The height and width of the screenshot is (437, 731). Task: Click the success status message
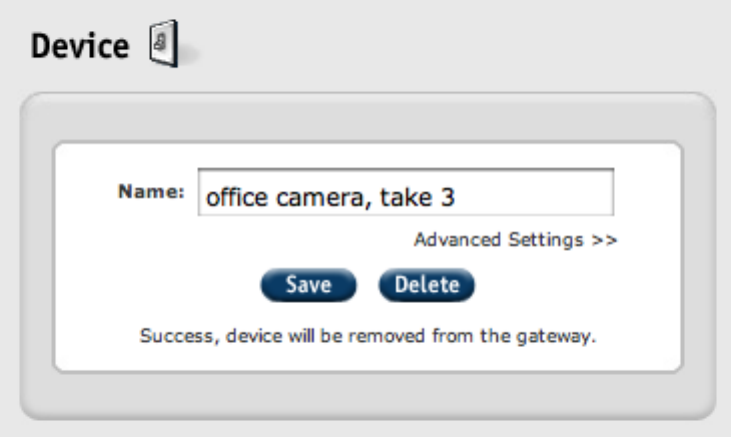(x=368, y=335)
